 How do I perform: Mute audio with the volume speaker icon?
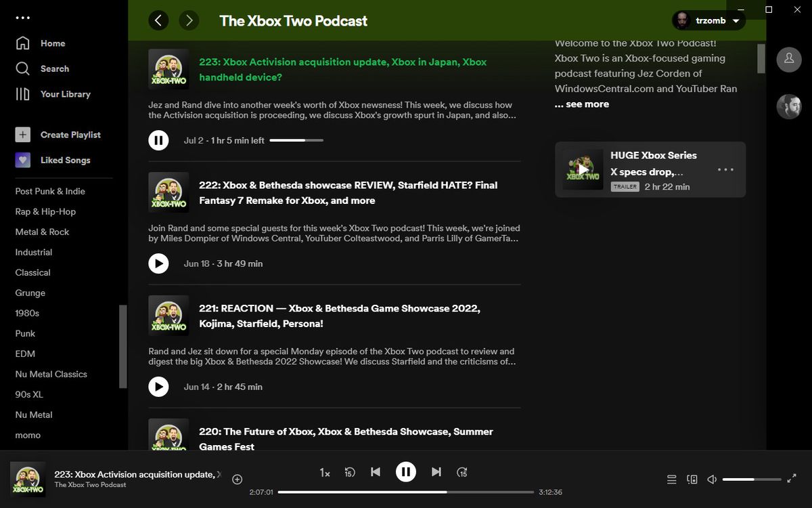(x=712, y=479)
